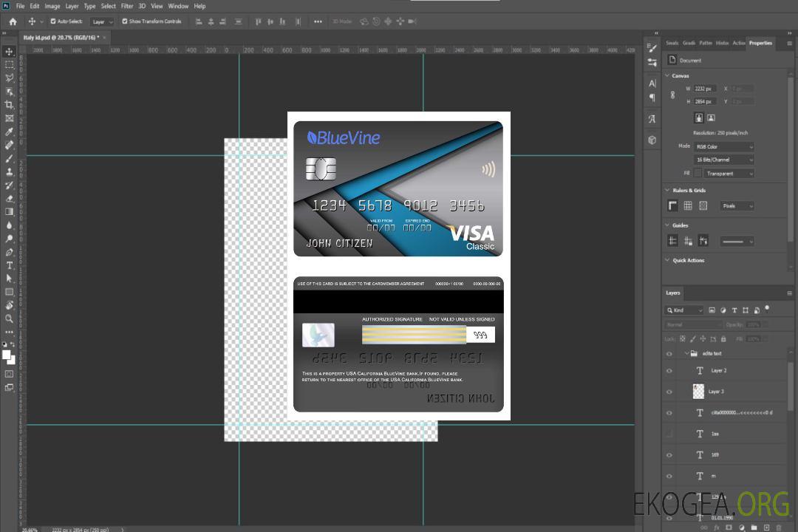Select the Gradient tool

9,212
